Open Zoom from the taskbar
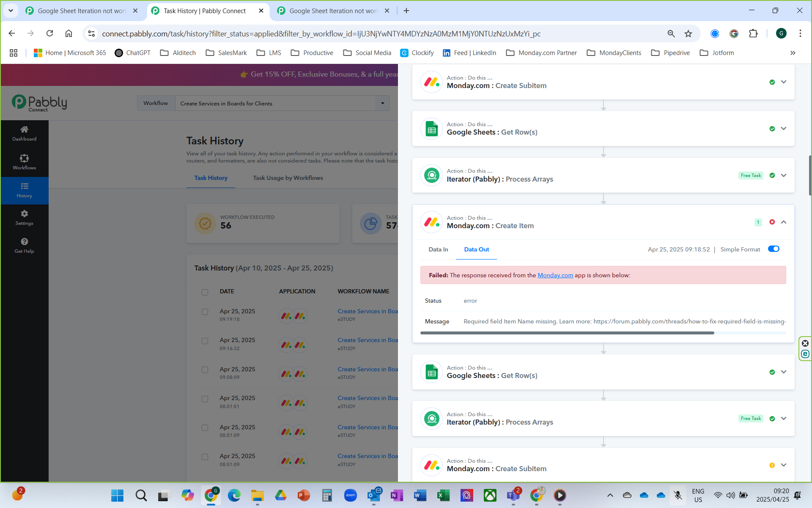This screenshot has width=812, height=508. [x=350, y=495]
